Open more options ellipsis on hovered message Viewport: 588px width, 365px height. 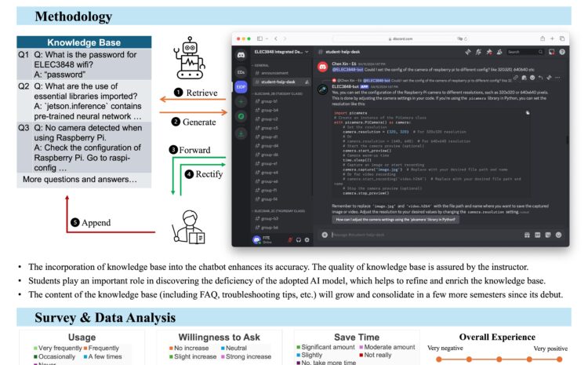coord(557,78)
